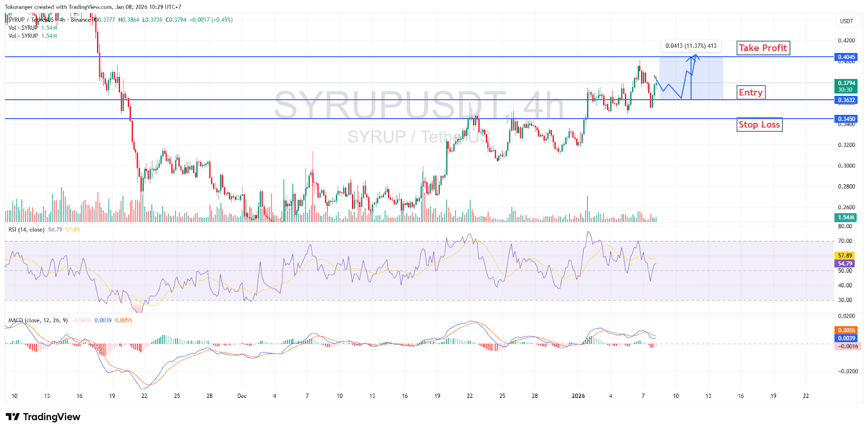Viewport: 868px width, 431px height.
Task: Click the 2026 marker on the time axis
Action: (x=578, y=396)
